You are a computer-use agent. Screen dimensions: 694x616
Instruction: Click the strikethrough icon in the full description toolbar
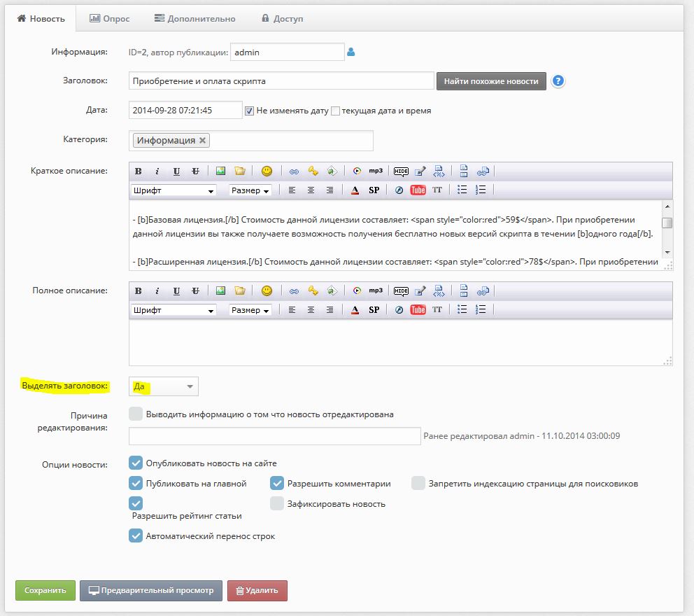[195, 291]
